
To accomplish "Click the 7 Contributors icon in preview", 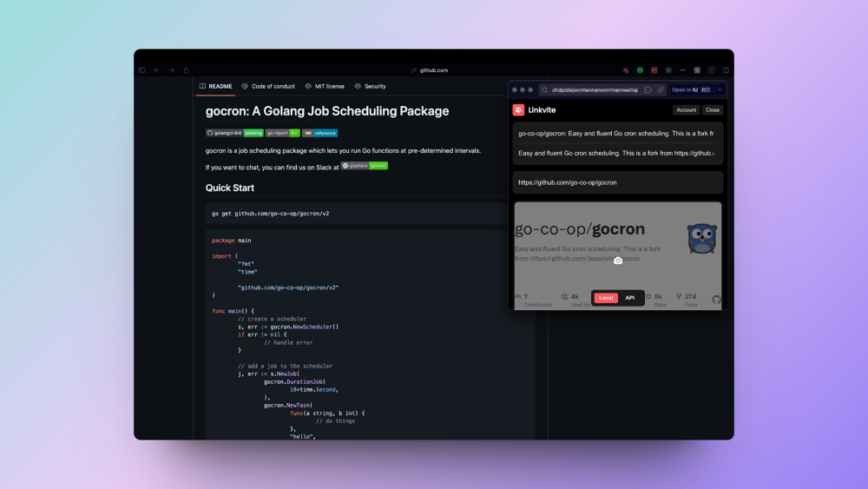I will tap(518, 296).
